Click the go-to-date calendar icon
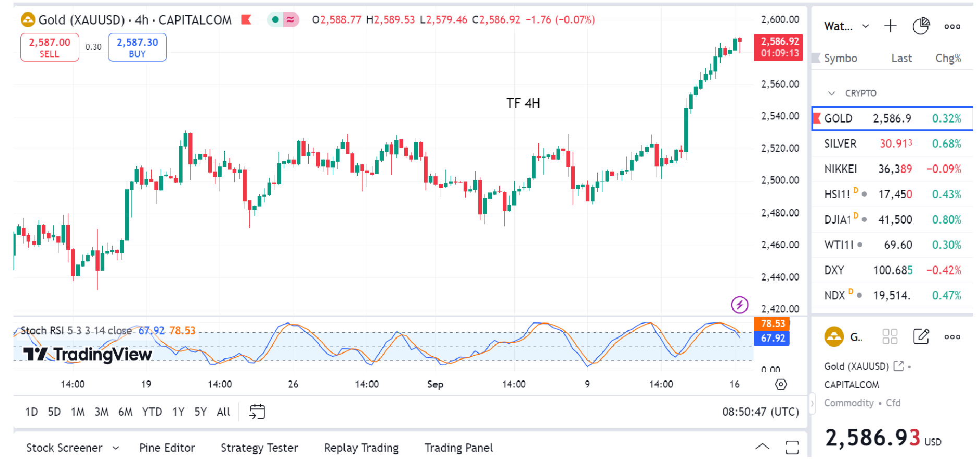Screen dimensions: 980x459 click(x=257, y=412)
